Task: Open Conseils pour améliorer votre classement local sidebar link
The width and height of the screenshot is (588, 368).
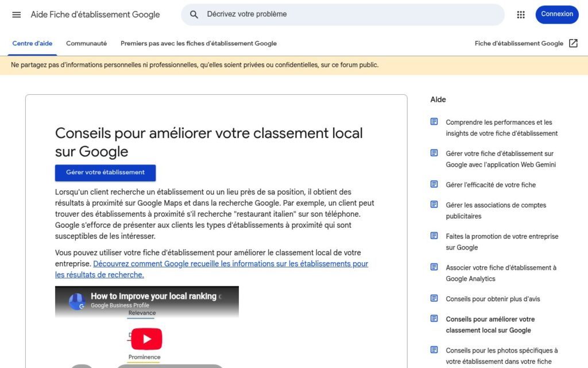Action: (x=490, y=325)
